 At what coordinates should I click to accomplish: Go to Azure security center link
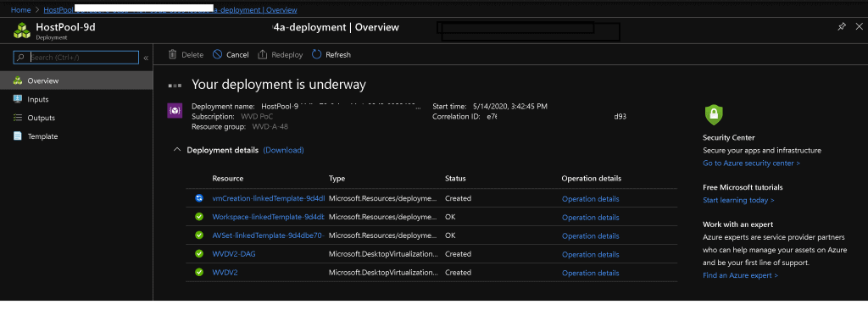pyautogui.click(x=751, y=163)
